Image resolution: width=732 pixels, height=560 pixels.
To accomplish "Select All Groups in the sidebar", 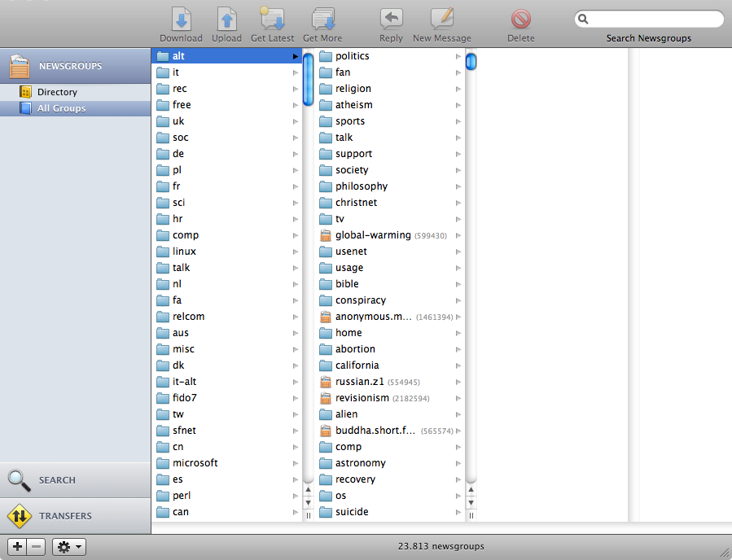I will [x=61, y=108].
